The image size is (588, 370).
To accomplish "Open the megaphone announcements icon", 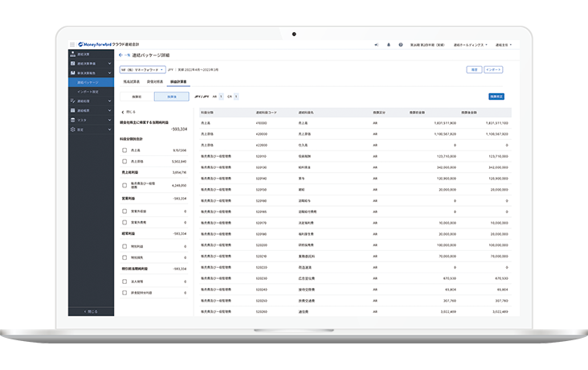I will click(377, 45).
